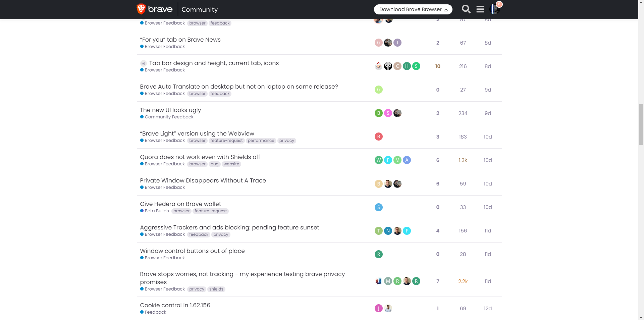Screen dimensions: 644x320
Task: Open Give Hedera on Brave wallet topic
Action: click(180, 204)
